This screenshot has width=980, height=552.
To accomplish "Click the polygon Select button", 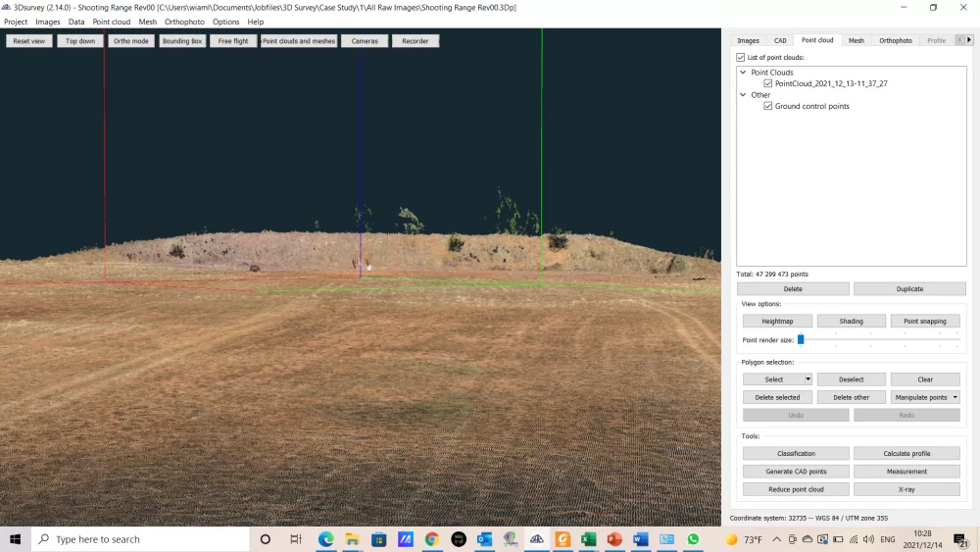I will pos(774,379).
